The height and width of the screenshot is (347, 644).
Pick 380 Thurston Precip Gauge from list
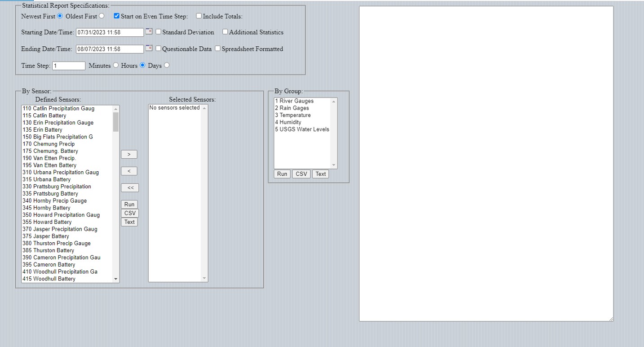(x=56, y=243)
